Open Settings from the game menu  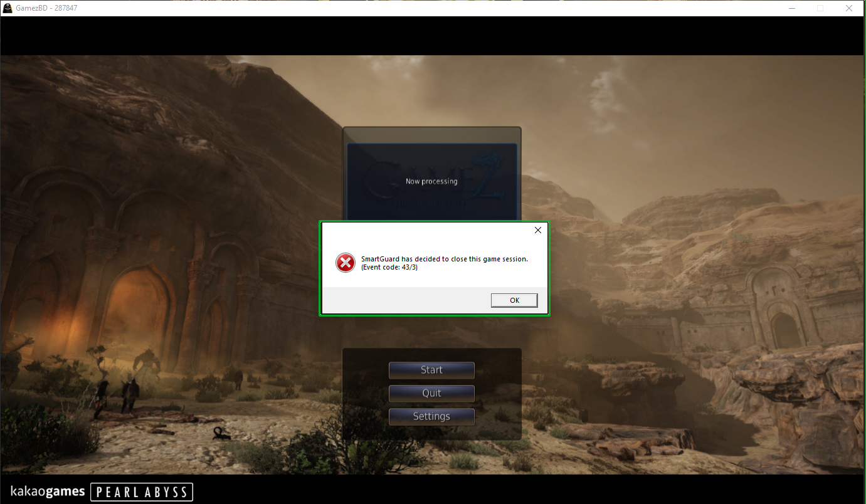click(431, 417)
